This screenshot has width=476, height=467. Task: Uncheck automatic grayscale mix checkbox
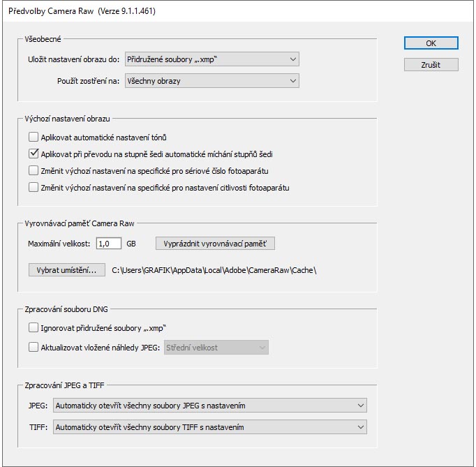coord(34,154)
